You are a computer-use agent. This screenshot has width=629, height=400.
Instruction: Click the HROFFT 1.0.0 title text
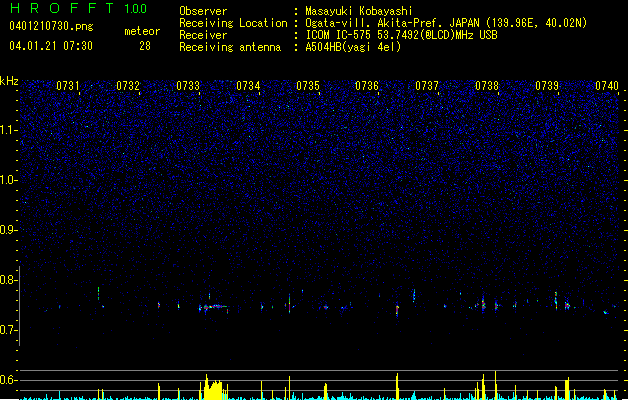tap(78, 8)
